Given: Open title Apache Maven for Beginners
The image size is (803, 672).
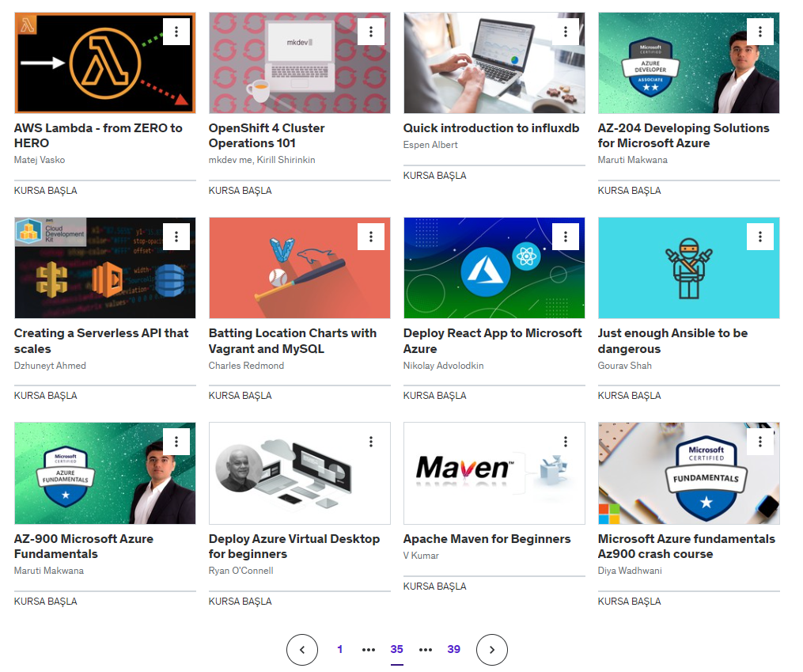Looking at the screenshot, I should click(x=487, y=539).
